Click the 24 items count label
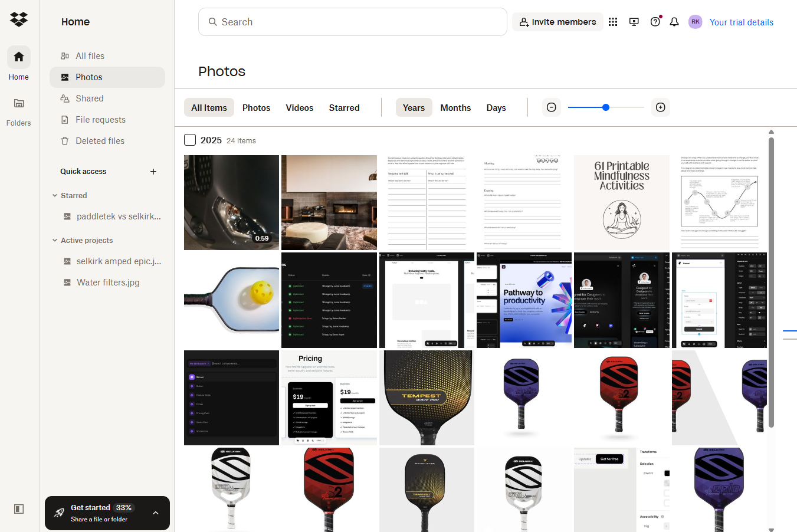This screenshot has height=532, width=797. pos(241,141)
